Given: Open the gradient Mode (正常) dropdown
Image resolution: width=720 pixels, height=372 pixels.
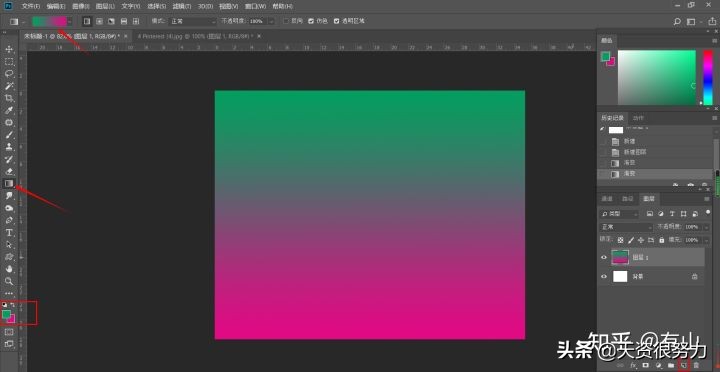Looking at the screenshot, I should tap(192, 21).
